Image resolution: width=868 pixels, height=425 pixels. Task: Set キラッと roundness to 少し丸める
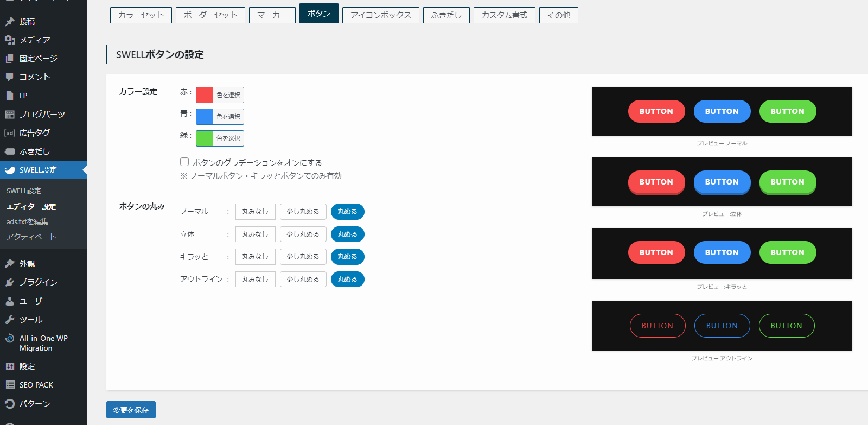pyautogui.click(x=303, y=257)
